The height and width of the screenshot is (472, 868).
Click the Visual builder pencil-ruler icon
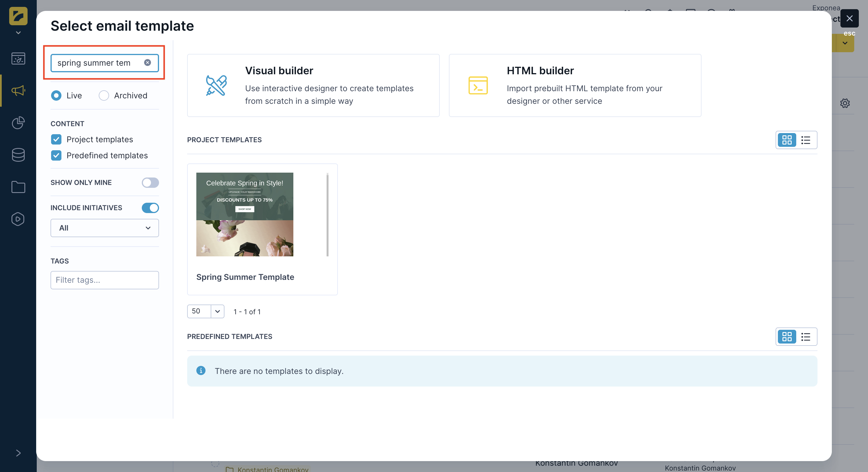(216, 85)
